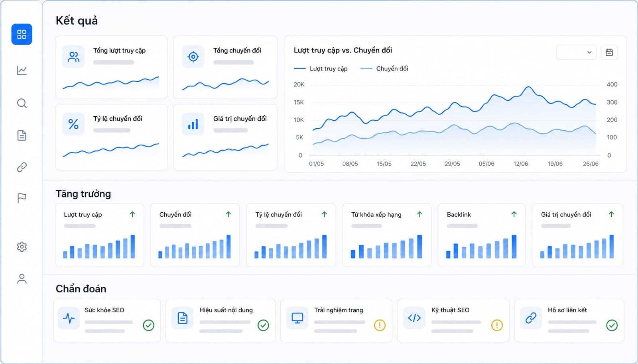Click the 12/06 date axis label

521,164
